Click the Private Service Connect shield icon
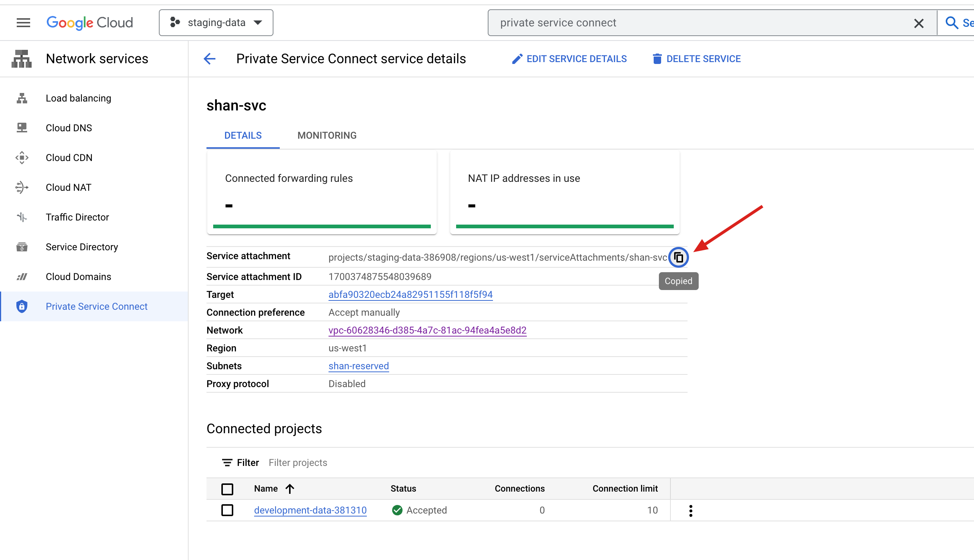 click(x=22, y=306)
